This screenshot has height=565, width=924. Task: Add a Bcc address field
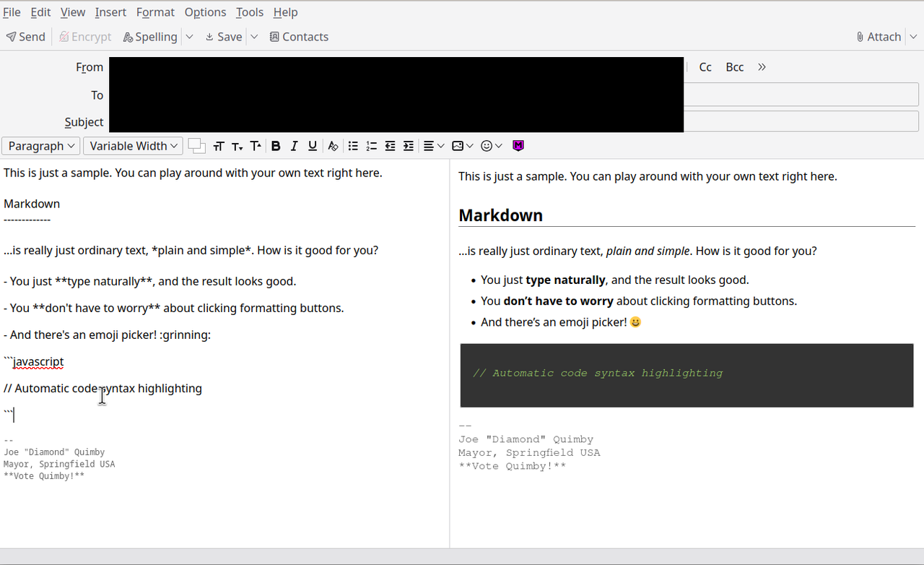tap(735, 67)
